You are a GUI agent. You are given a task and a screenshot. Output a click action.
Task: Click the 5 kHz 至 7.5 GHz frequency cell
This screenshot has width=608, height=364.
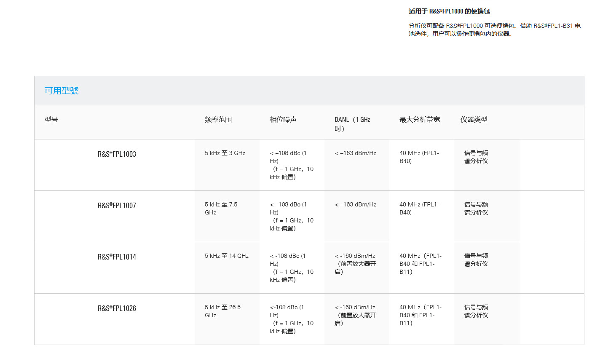point(221,209)
